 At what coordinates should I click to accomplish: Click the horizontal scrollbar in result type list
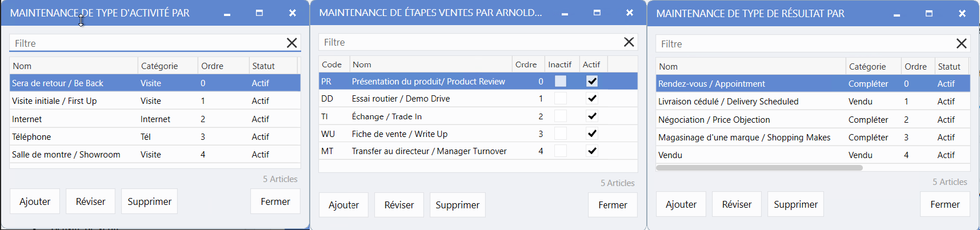[759, 168]
